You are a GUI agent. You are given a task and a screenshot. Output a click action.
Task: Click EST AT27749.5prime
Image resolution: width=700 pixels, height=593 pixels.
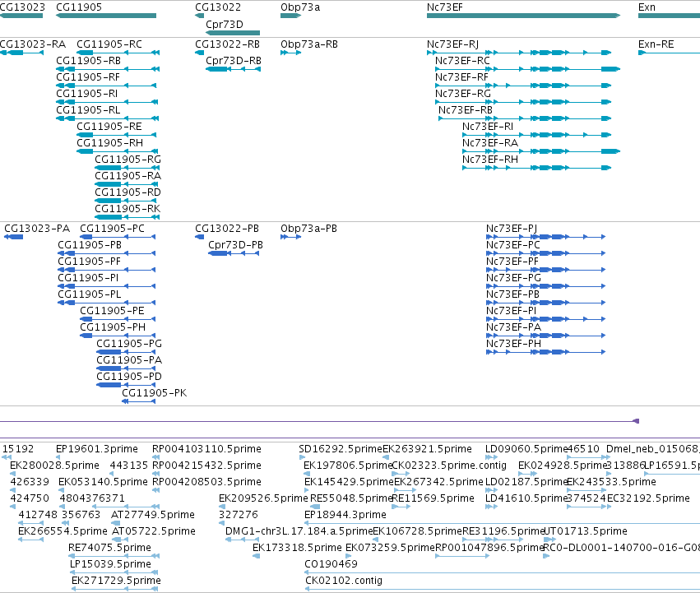[153, 515]
